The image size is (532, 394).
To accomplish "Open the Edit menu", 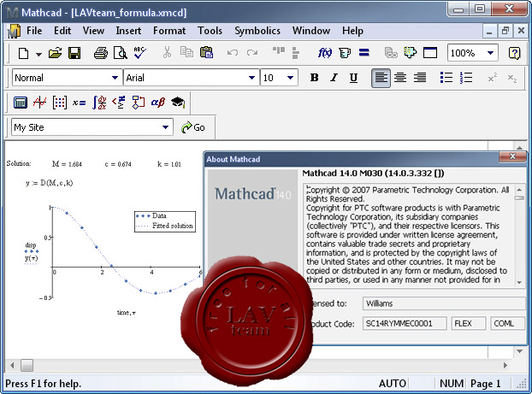I will coord(62,31).
